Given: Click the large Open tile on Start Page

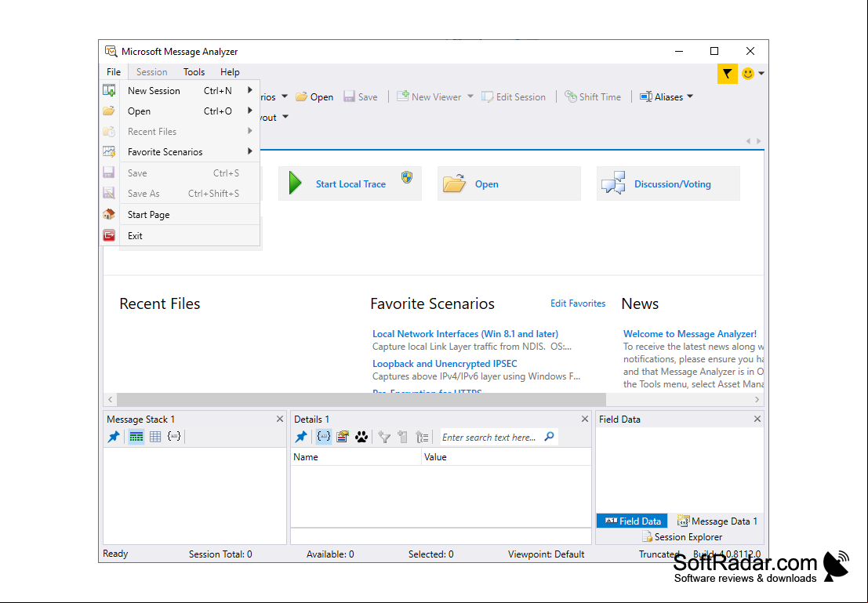Looking at the screenshot, I should (509, 183).
